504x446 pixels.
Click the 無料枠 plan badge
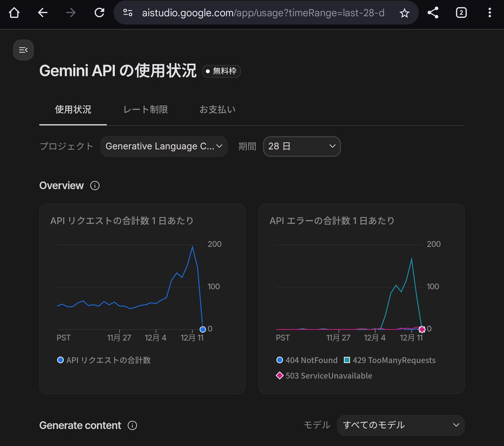pos(221,71)
